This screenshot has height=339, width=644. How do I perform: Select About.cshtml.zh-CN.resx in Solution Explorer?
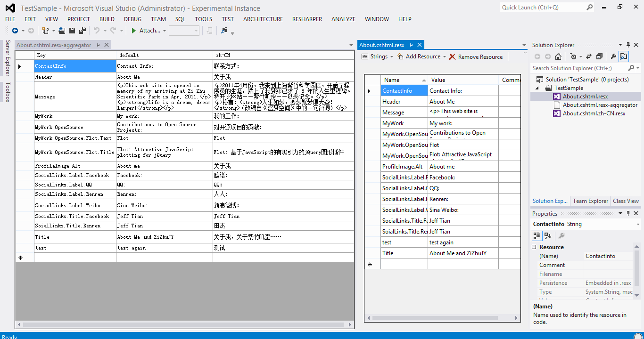[594, 113]
